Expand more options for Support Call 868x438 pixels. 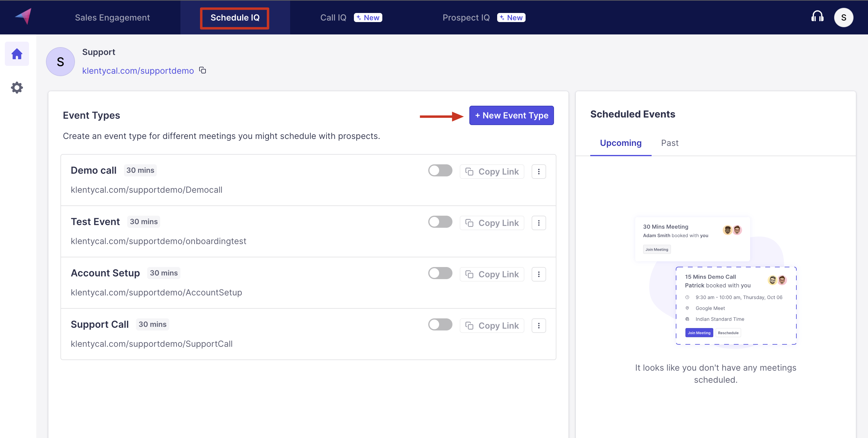click(x=539, y=326)
